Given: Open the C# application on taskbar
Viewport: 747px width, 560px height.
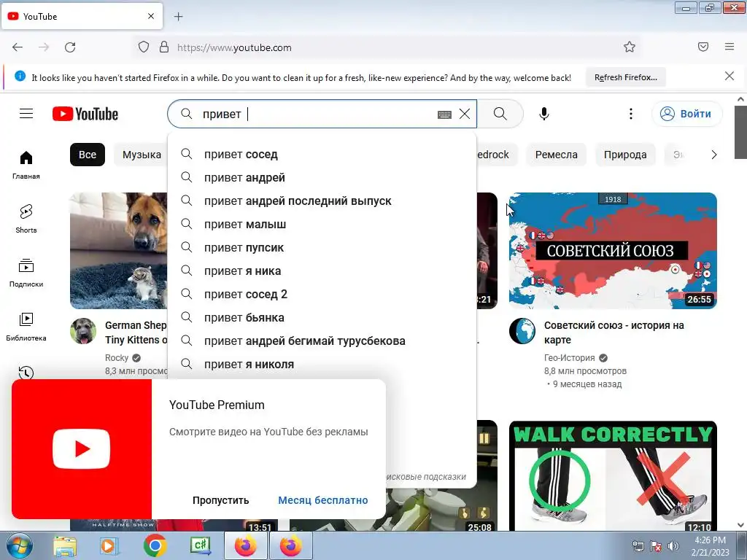Looking at the screenshot, I should coord(201,545).
